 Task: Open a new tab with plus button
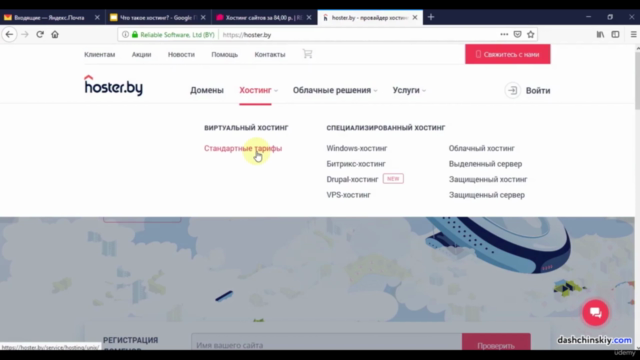[x=431, y=17]
